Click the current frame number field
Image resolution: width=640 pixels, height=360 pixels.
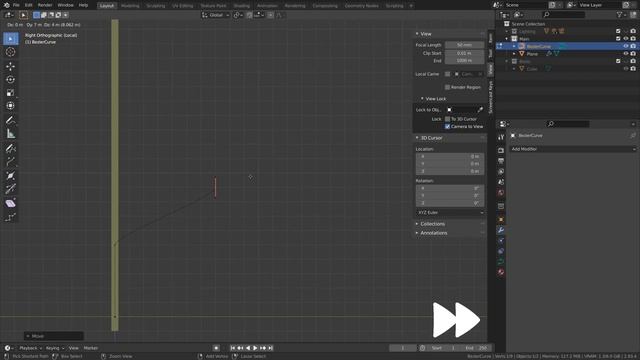tap(402, 348)
